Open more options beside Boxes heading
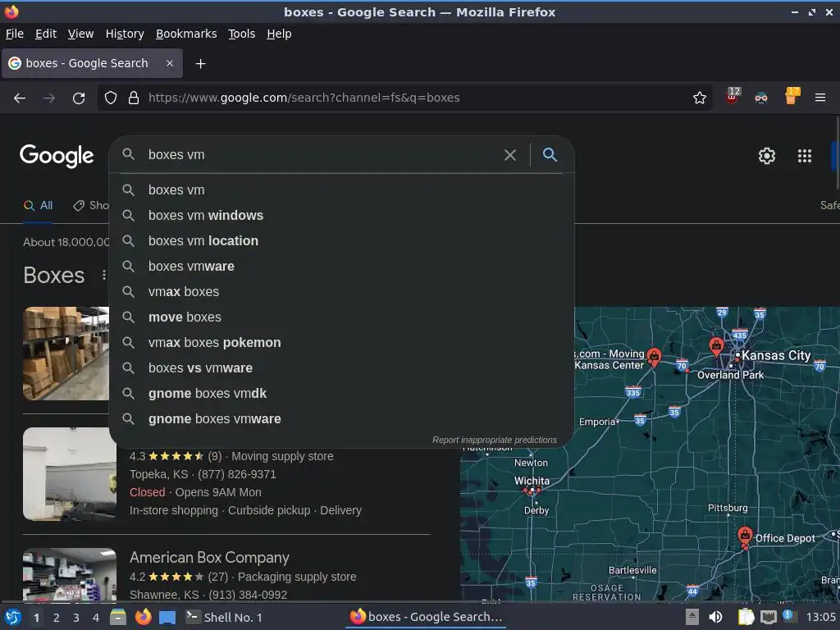Screen dimensions: 840x630 point(103,275)
